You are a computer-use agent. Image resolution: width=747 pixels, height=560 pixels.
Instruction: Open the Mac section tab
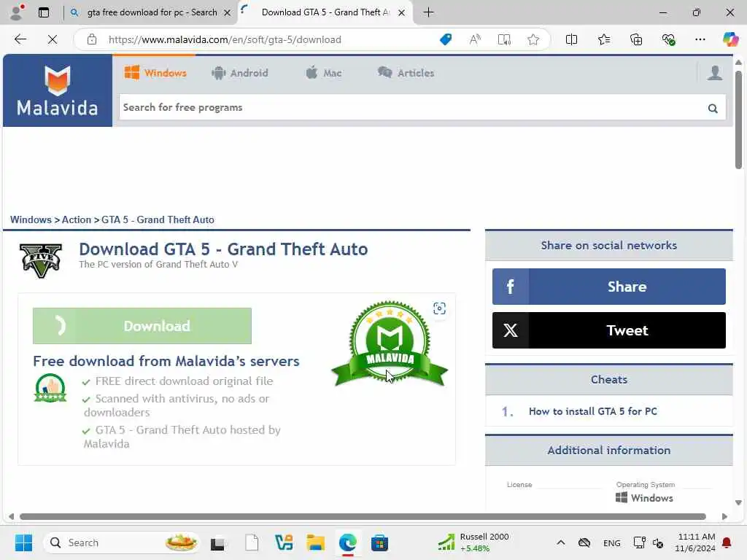323,73
